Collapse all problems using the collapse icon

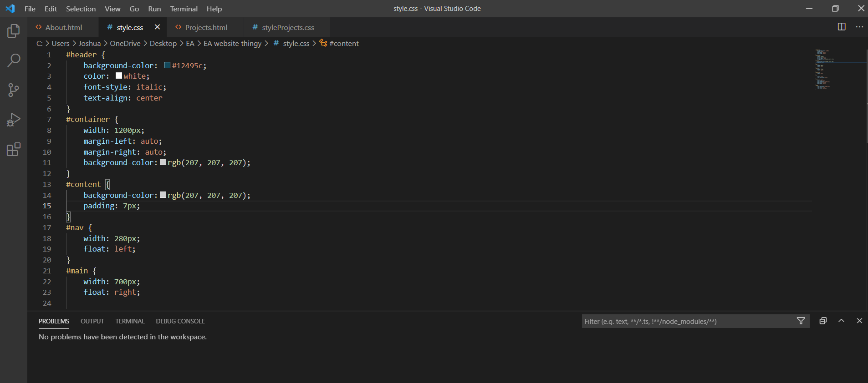(x=823, y=321)
